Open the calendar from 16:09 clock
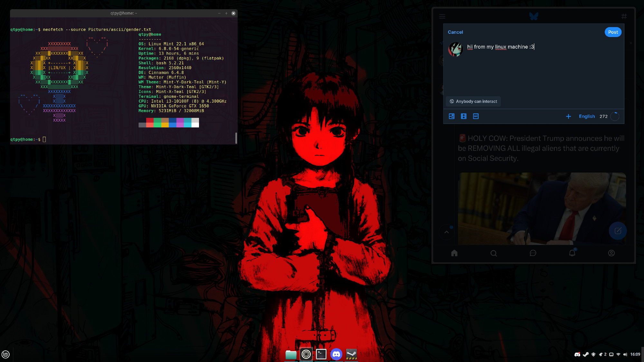 pyautogui.click(x=635, y=355)
